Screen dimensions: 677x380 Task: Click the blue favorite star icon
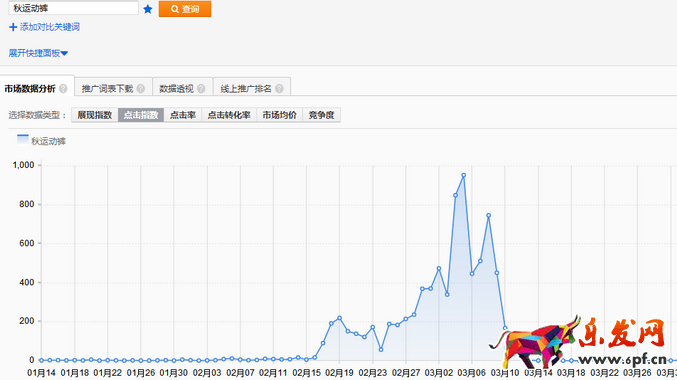coord(148,9)
